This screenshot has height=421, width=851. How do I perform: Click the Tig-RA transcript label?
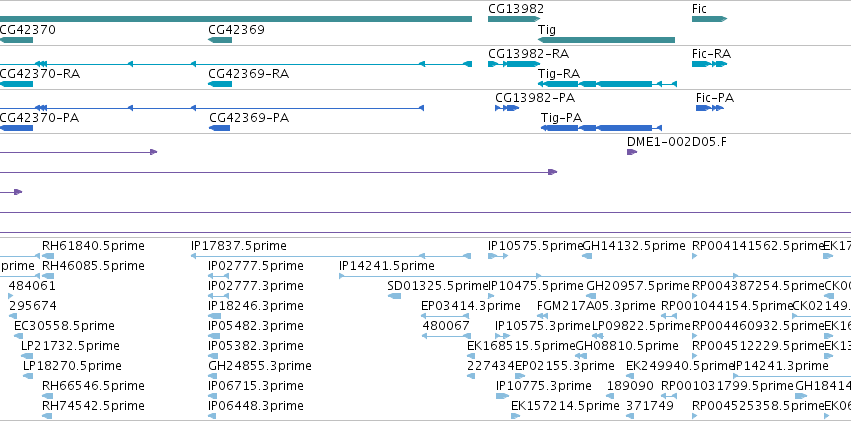(558, 73)
